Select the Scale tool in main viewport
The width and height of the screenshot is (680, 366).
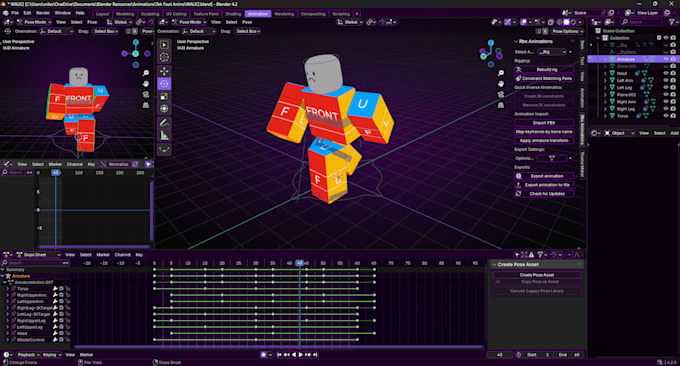[164, 96]
